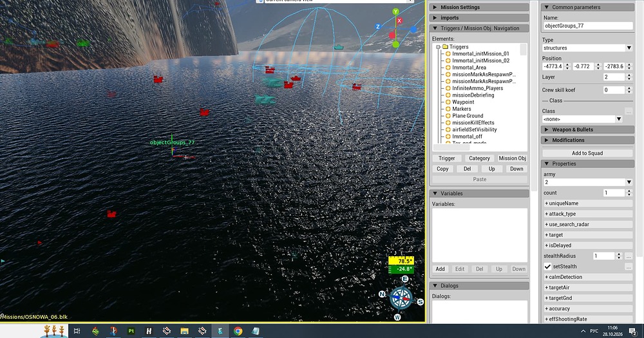Show hidden system tray icons
The width and height of the screenshot is (644, 338).
[583, 331]
